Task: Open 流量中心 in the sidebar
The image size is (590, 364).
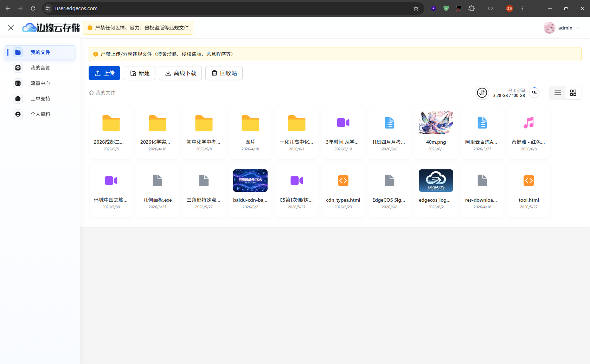Action: (40, 83)
